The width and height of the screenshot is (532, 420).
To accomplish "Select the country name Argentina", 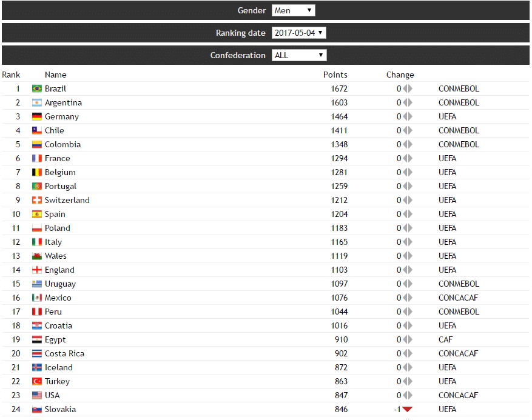I will tap(63, 102).
